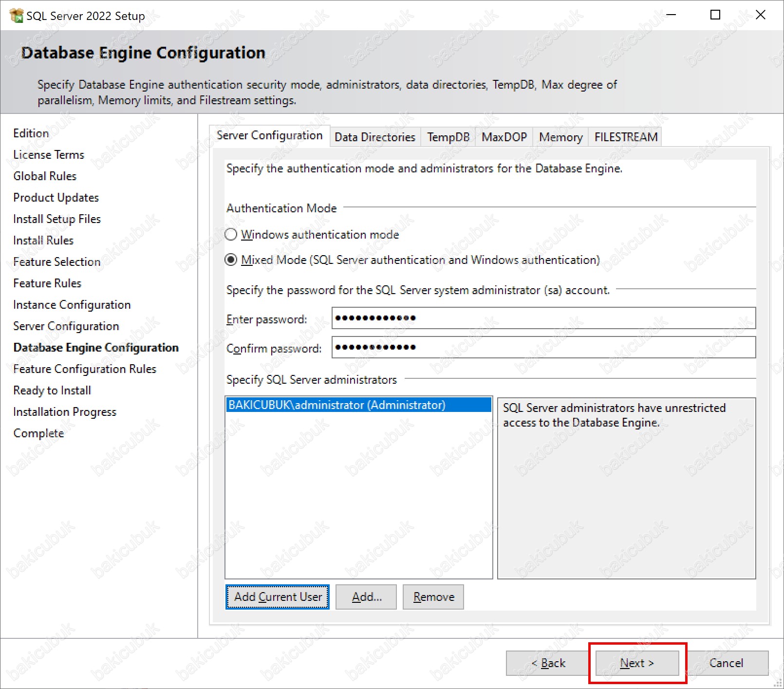
Task: Cancel the SQL Server setup
Action: pos(726,663)
